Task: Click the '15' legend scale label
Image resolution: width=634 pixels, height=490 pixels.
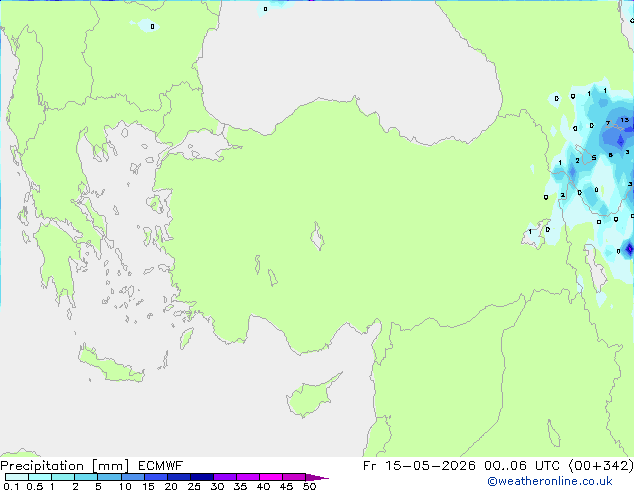Action: 148,486
